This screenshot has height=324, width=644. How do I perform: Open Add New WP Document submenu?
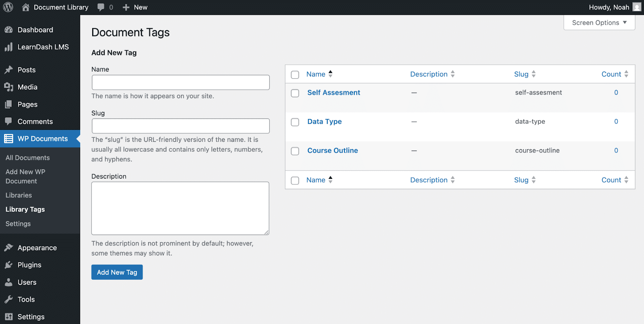[25, 176]
